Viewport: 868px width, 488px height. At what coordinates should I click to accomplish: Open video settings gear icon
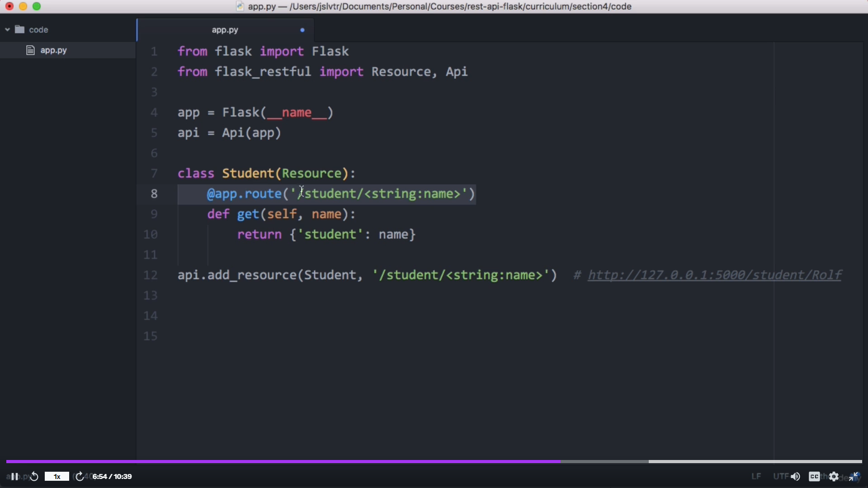(x=834, y=476)
